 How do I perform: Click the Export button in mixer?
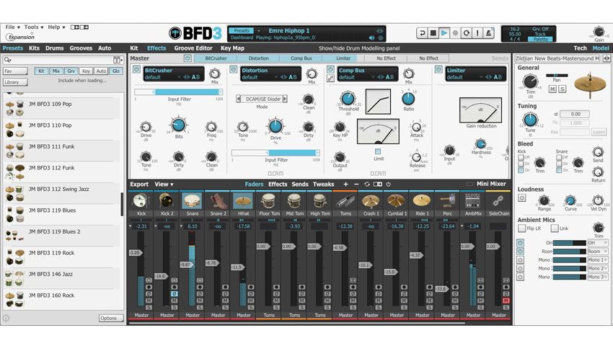pos(139,184)
